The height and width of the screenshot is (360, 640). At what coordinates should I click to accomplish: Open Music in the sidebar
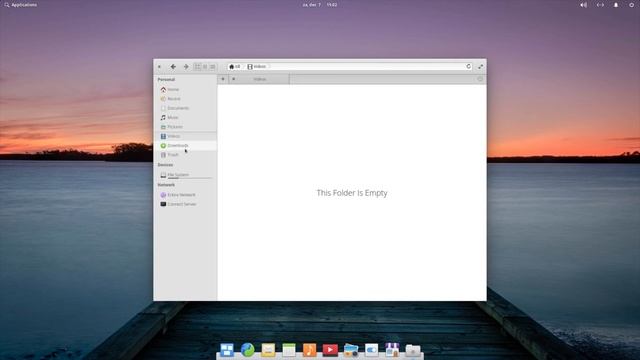tap(186, 118)
